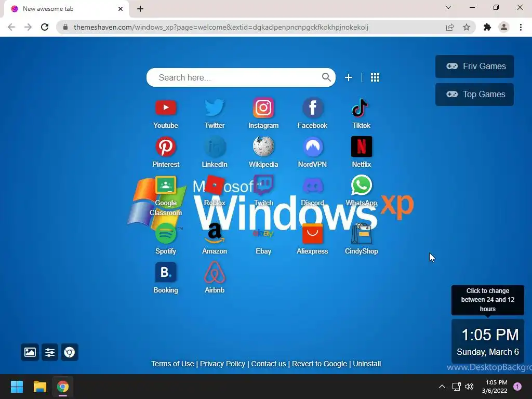Share this page icon
The image size is (532, 399).
click(450, 27)
